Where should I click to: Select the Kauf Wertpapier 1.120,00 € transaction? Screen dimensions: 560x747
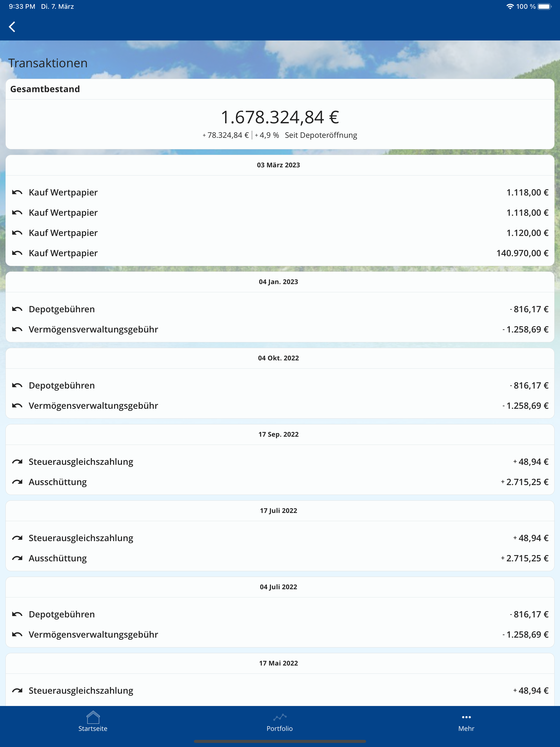[x=280, y=233]
